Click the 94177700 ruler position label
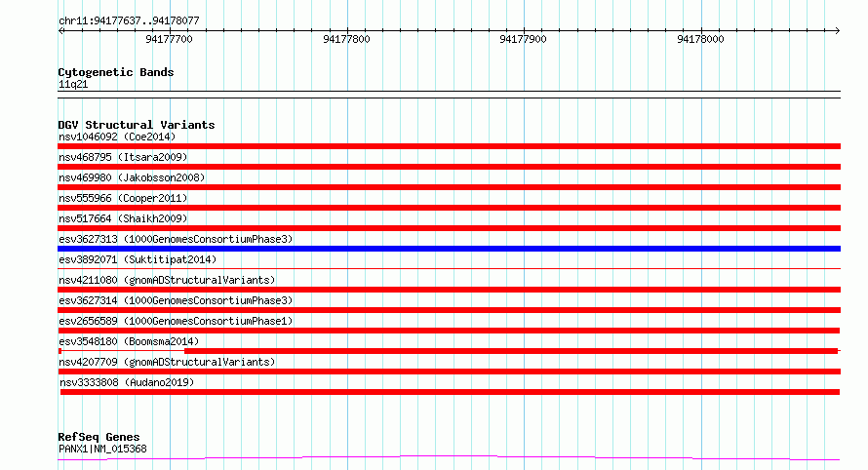 coord(169,39)
